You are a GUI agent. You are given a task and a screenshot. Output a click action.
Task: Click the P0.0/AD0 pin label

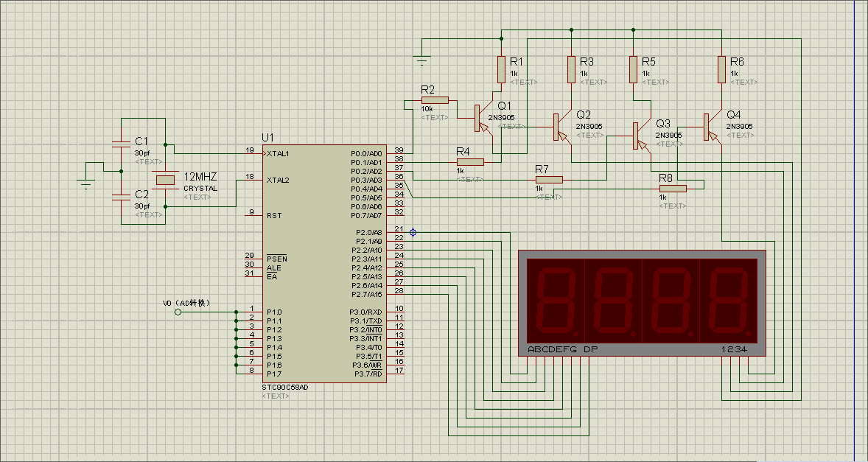point(366,153)
